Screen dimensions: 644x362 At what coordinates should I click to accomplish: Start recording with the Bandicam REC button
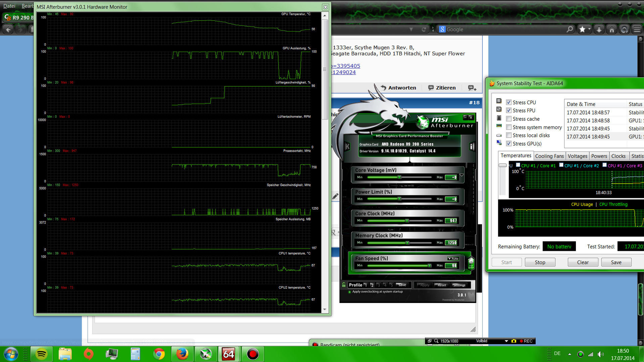(x=526, y=341)
